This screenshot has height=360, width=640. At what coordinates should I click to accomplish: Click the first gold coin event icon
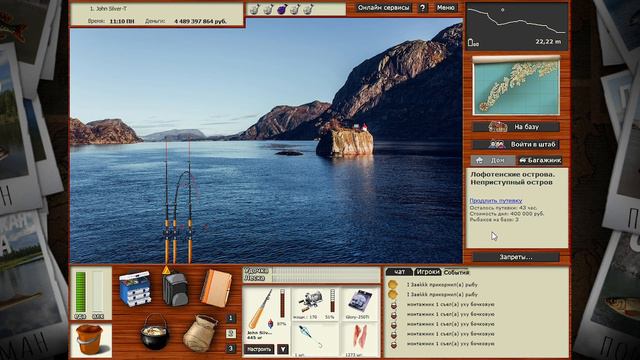393,284
